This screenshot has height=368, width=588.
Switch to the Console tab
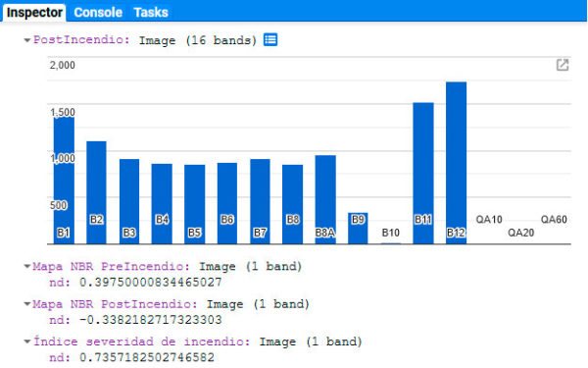point(98,13)
